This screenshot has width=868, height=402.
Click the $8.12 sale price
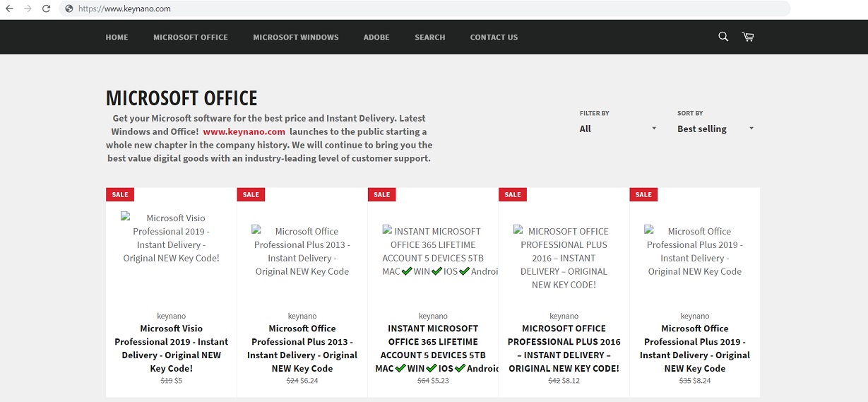click(x=571, y=381)
